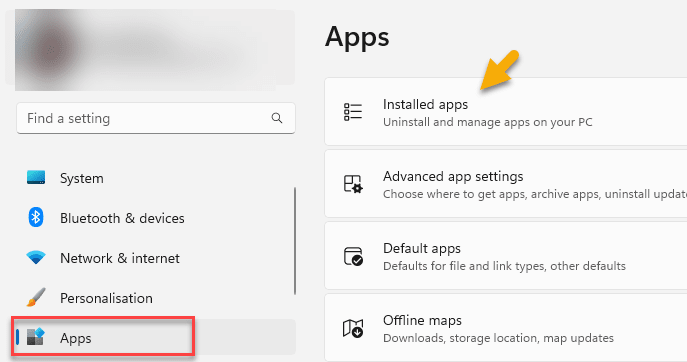This screenshot has width=687, height=362.
Task: Click the Installed apps list icon
Action: coord(353,112)
